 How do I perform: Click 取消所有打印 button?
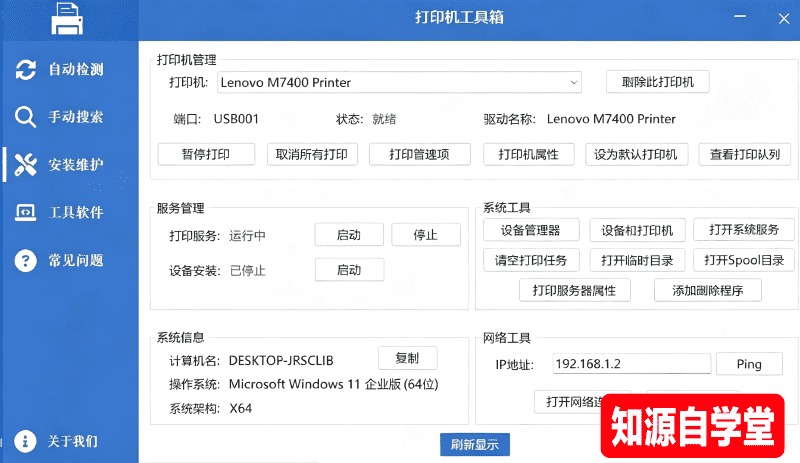pos(312,154)
